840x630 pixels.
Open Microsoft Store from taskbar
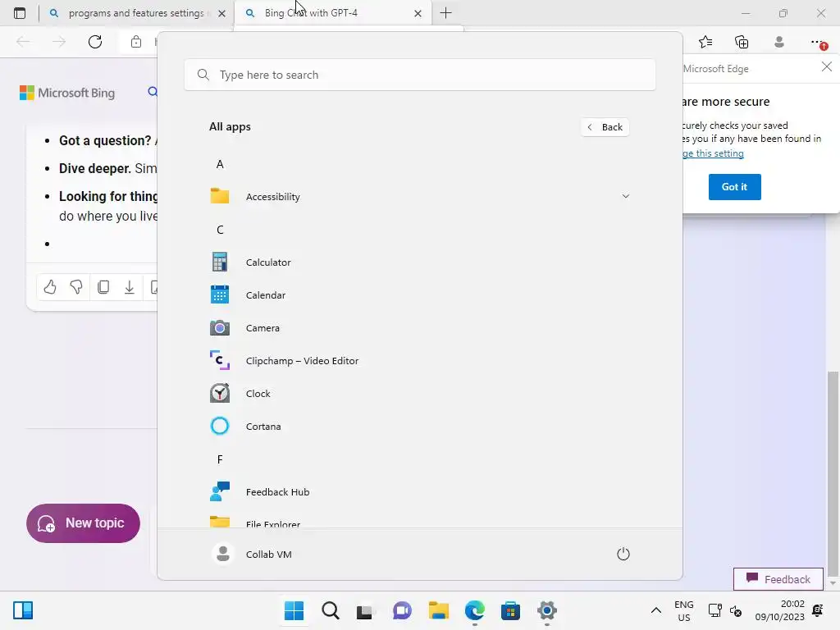510,610
